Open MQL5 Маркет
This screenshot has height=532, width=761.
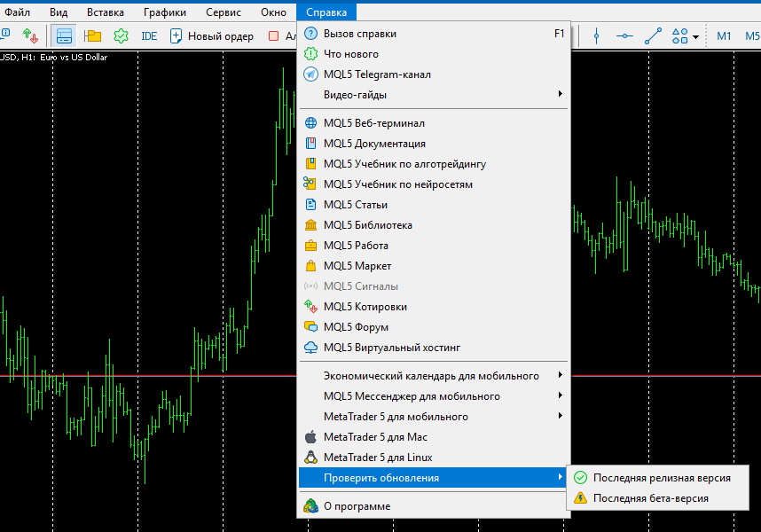[x=433, y=266]
